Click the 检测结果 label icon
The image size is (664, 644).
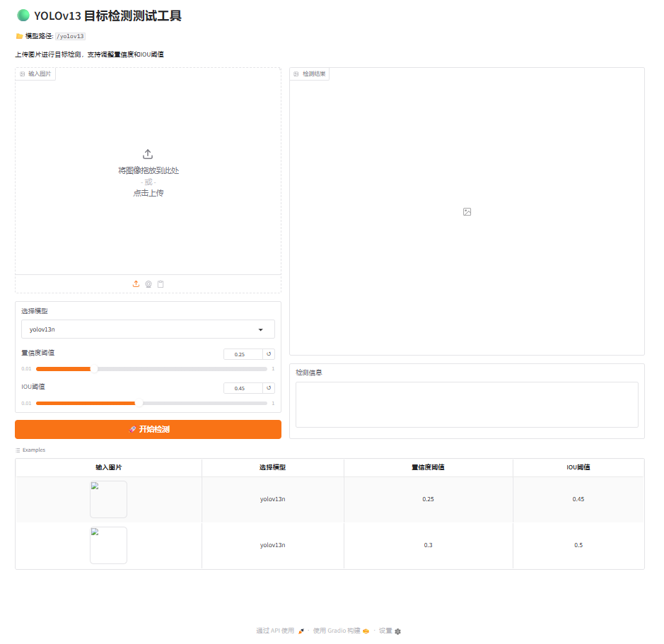click(296, 74)
